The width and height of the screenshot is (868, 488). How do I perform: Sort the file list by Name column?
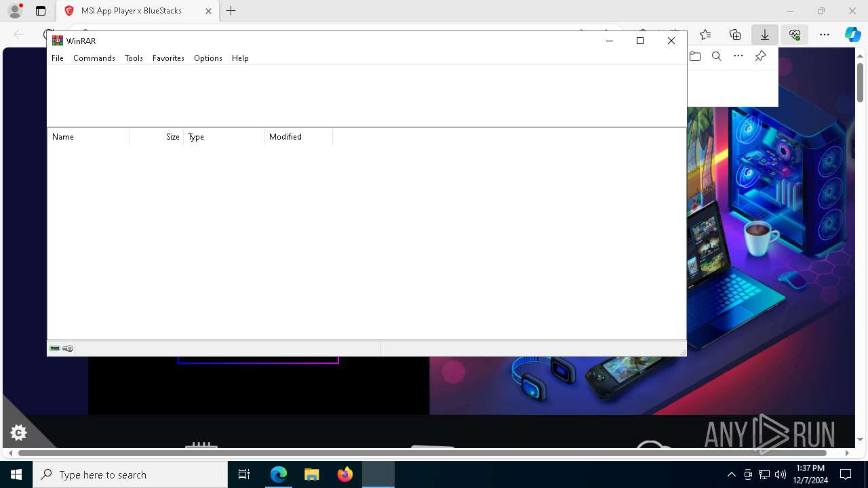point(88,137)
